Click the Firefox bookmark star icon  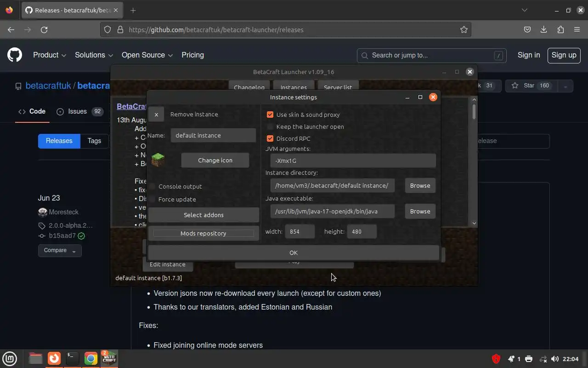click(464, 29)
